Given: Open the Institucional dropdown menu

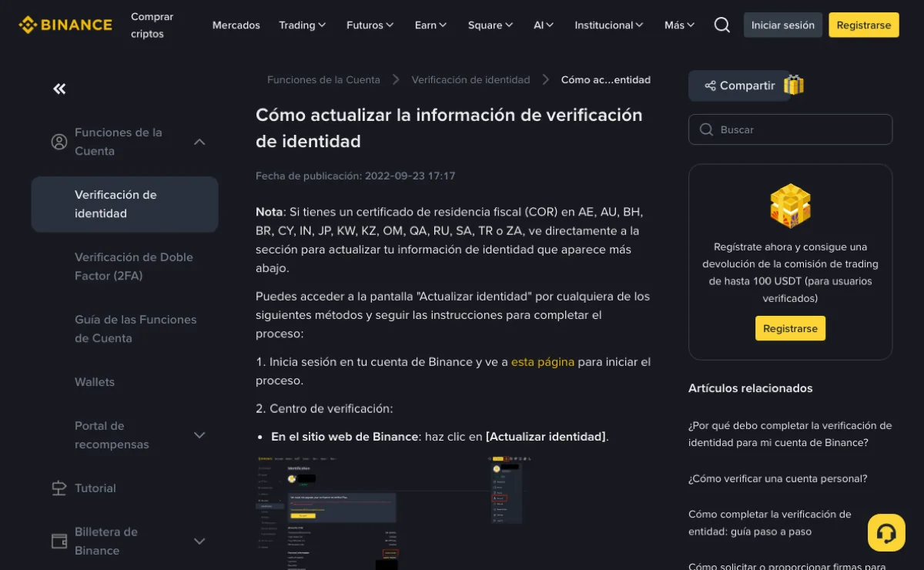Looking at the screenshot, I should coord(609,25).
